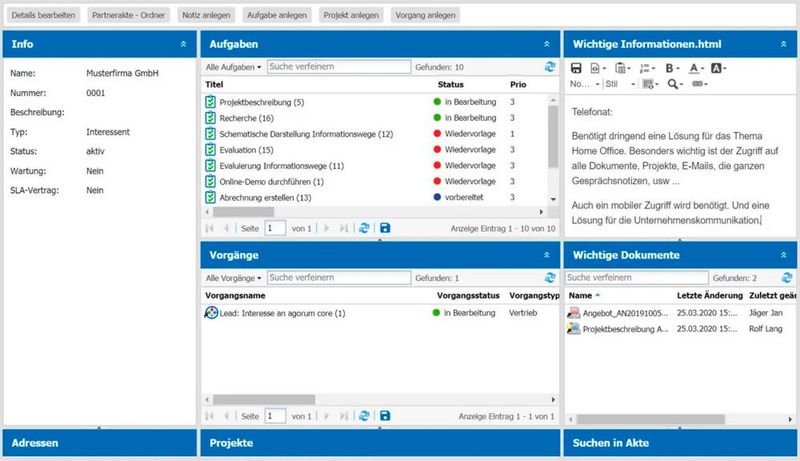This screenshot has width=800, height=461.
Task: Refresh the Aufgaben list with header refresh icon
Action: tap(549, 66)
